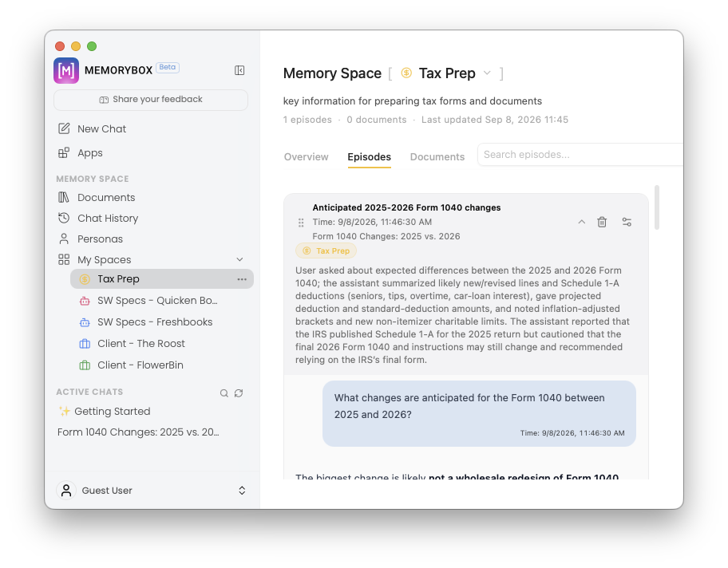The height and width of the screenshot is (568, 728).
Task: Collapse the My Spaces section chevron
Action: tap(239, 259)
